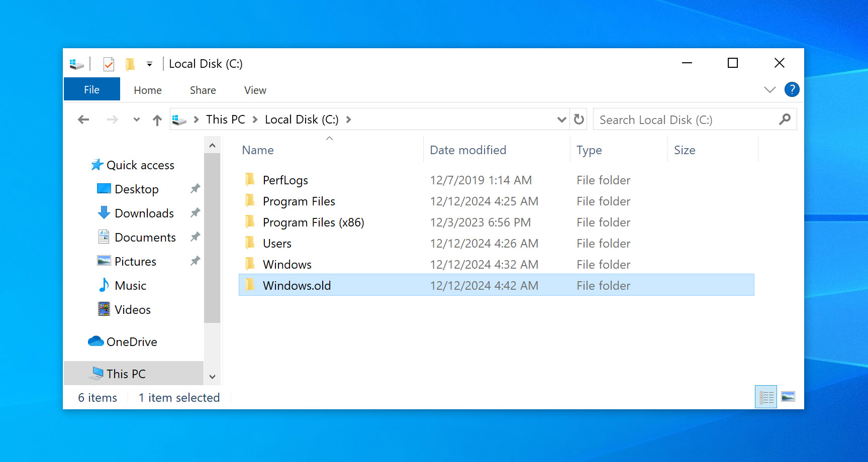Image resolution: width=868 pixels, height=462 pixels.
Task: Click This PC in the address breadcrumb
Action: pyautogui.click(x=226, y=120)
